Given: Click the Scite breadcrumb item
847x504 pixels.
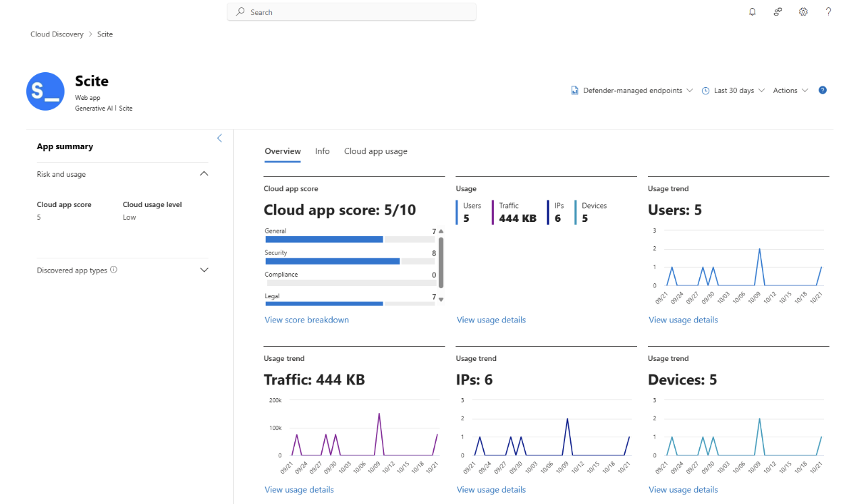Looking at the screenshot, I should click(x=105, y=34).
